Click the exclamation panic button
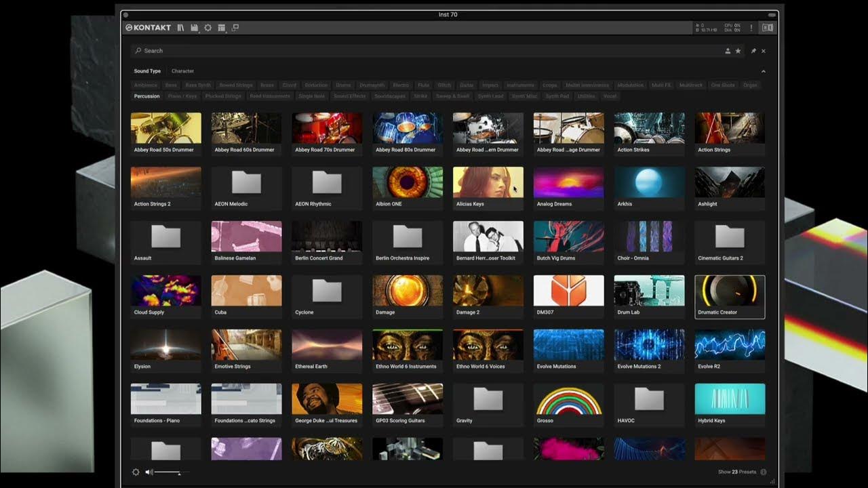The width and height of the screenshot is (868, 488). pos(751,28)
